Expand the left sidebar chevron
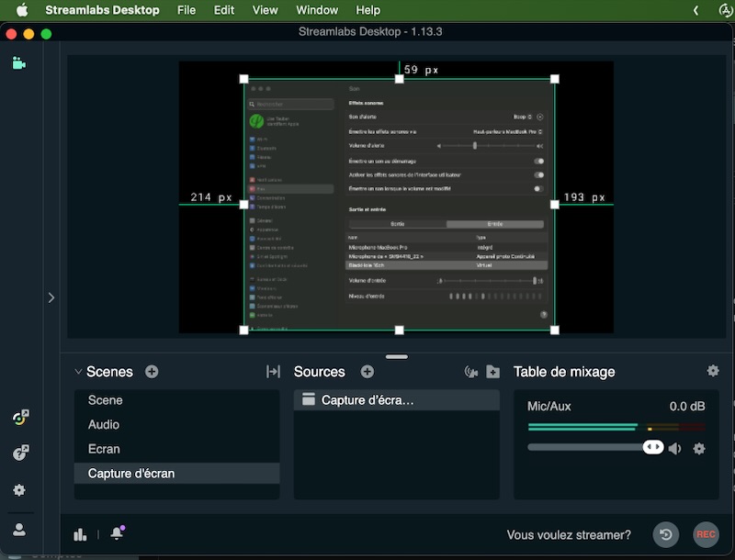Image resolution: width=735 pixels, height=560 pixels. pyautogui.click(x=51, y=297)
